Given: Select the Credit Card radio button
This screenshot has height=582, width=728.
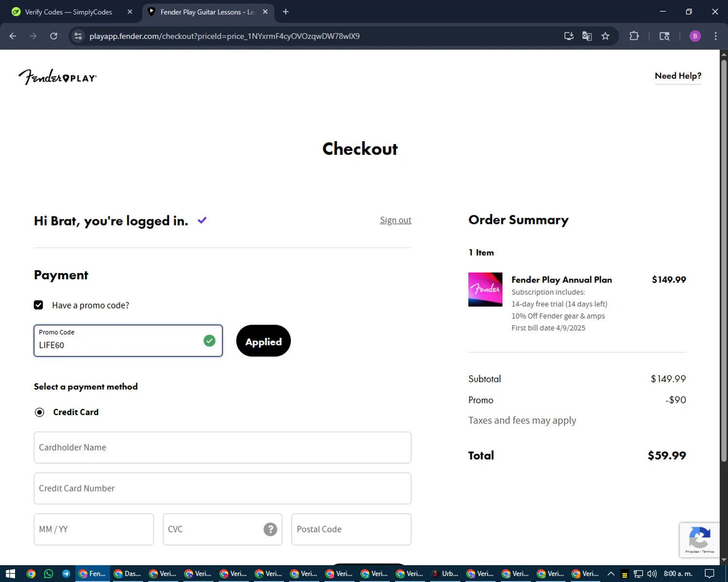Looking at the screenshot, I should click(39, 412).
